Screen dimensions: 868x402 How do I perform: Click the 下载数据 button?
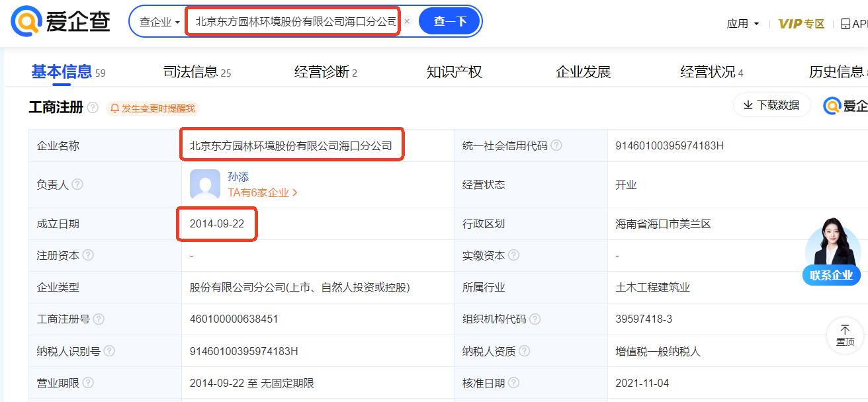[x=771, y=105]
